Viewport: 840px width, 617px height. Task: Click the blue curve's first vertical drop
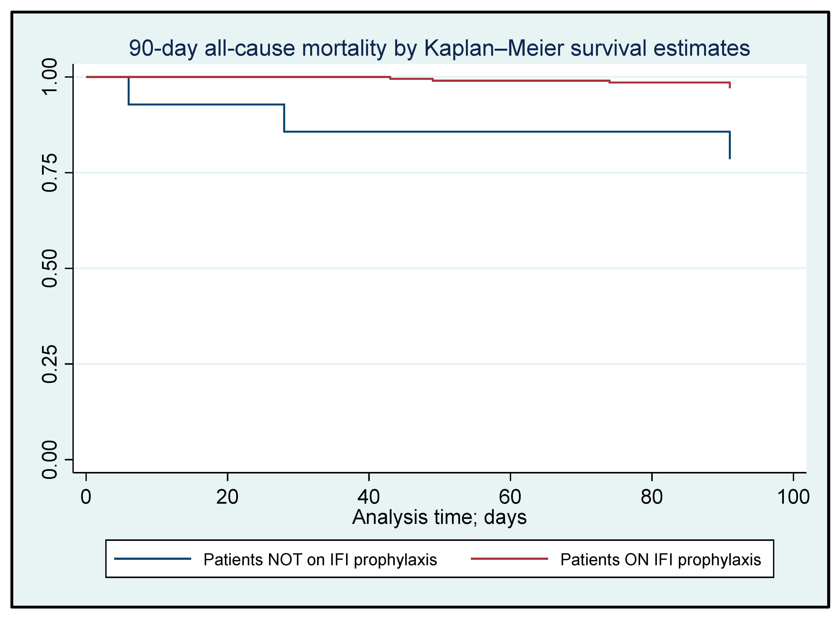[x=129, y=91]
